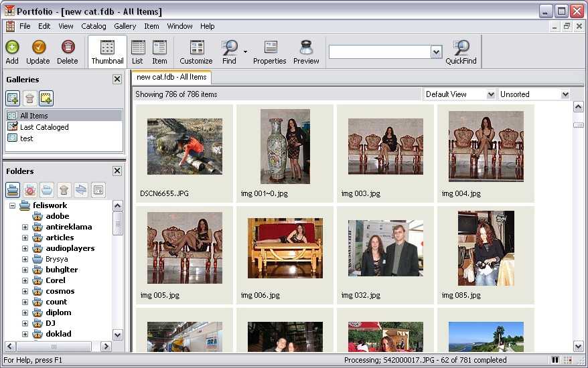Pause processing via status bar pause icon
The image size is (588, 368).
(x=555, y=360)
